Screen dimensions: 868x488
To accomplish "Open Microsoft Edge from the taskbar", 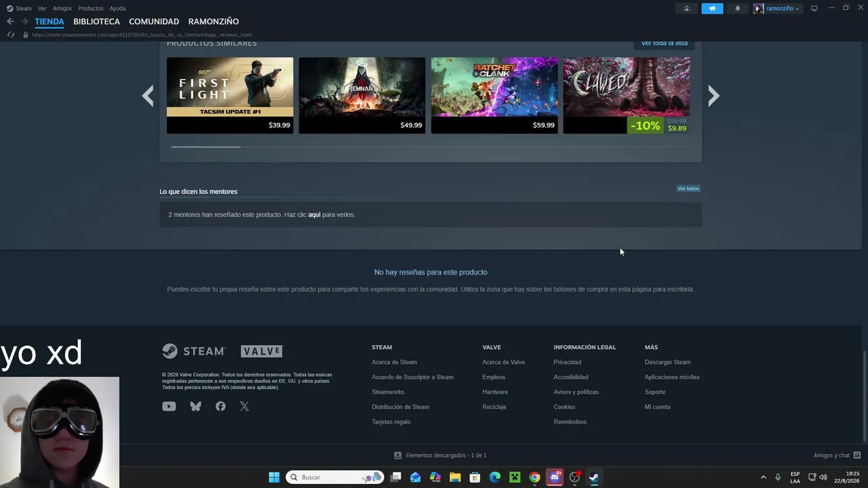I will [495, 477].
